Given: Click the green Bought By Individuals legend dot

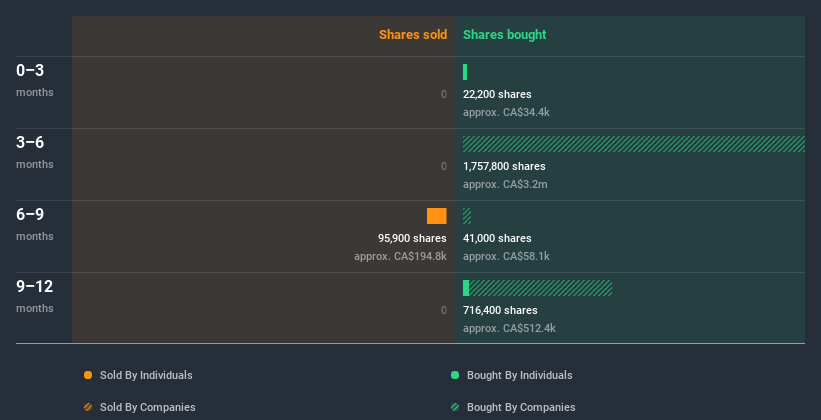Looking at the screenshot, I should click(455, 375).
